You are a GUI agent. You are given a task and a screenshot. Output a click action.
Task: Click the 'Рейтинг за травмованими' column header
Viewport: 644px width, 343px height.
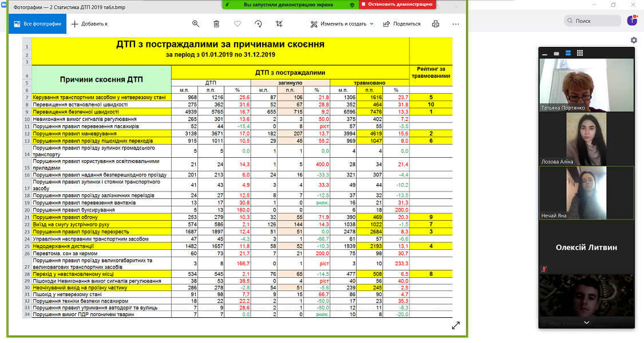pyautogui.click(x=431, y=72)
